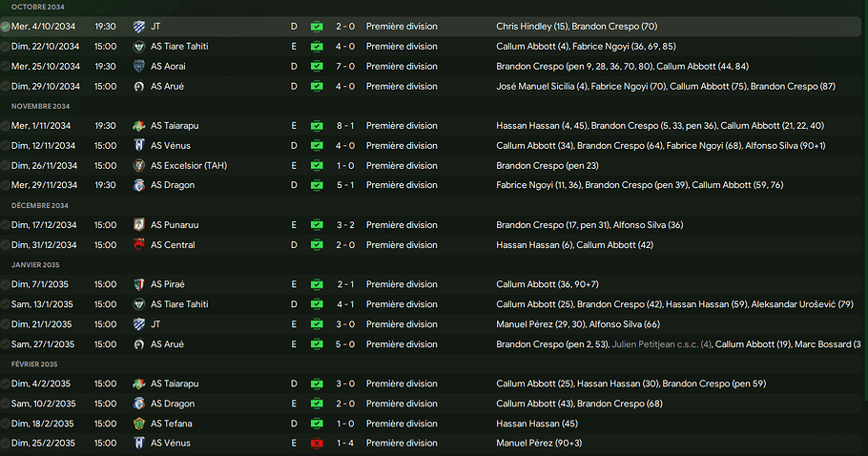Click the AS Excelsior (TAH) club badge
The width and height of the screenshot is (868, 456).
pyautogui.click(x=139, y=165)
